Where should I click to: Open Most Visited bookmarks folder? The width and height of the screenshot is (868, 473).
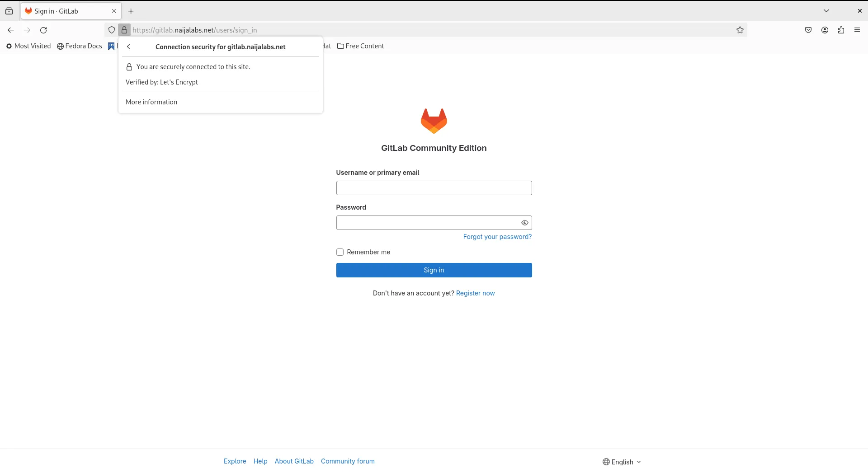[x=28, y=46]
